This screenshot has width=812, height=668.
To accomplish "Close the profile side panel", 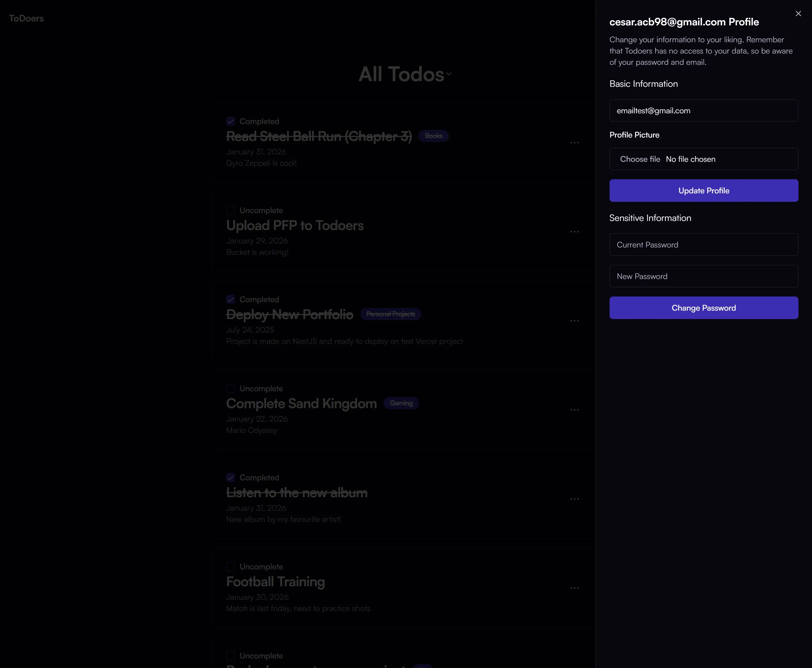I will point(798,14).
